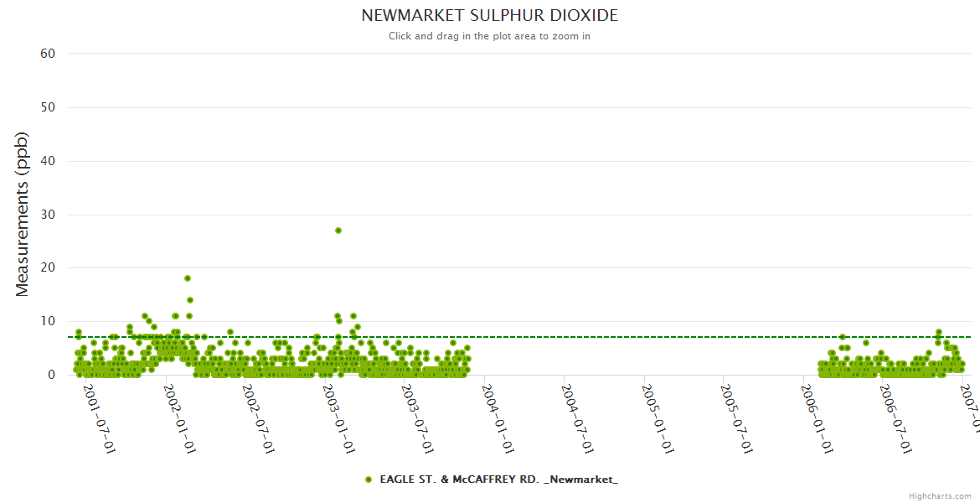Viewport: 980px width, 503px height.
Task: Click the 40 label on the y-axis
Action: (48, 161)
